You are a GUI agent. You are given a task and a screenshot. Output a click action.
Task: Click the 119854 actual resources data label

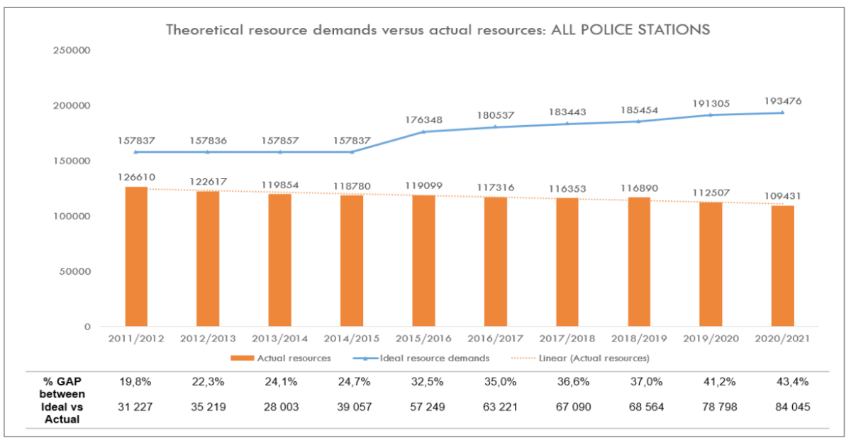(x=280, y=185)
